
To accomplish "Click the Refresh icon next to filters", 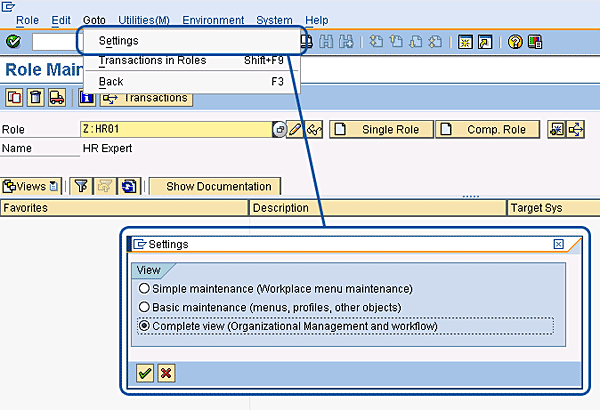I will (x=129, y=186).
